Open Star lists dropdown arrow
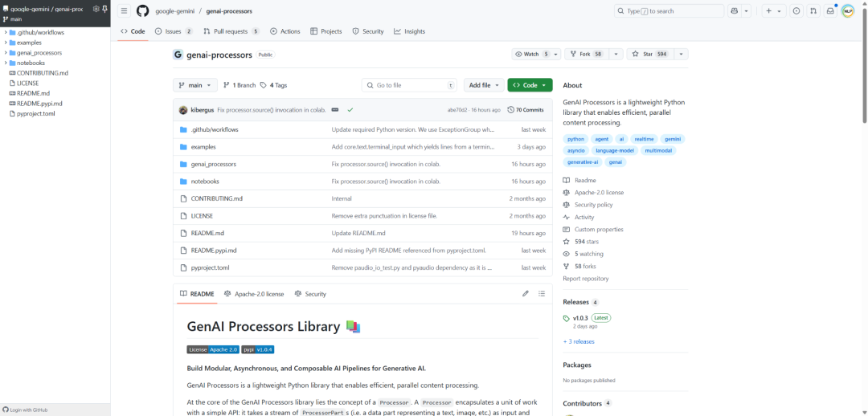868x416 pixels. click(x=682, y=55)
